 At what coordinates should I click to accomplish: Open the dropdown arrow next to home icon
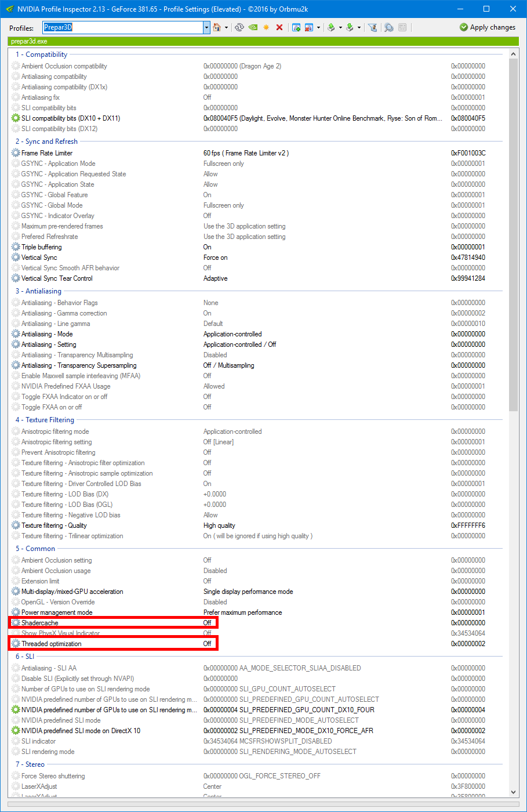pos(226,27)
